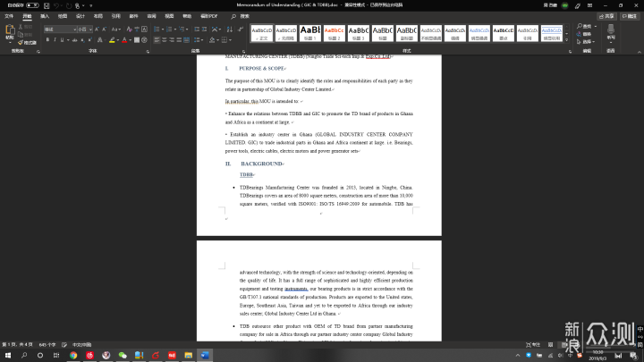Click the Bullets list icon
Image resolution: width=644 pixels, height=362 pixels.
(x=157, y=29)
